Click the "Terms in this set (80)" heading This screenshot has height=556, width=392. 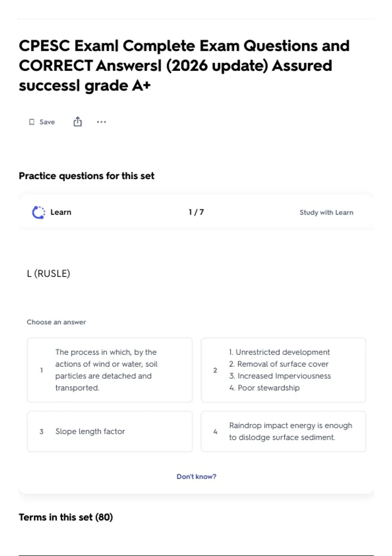[66, 517]
